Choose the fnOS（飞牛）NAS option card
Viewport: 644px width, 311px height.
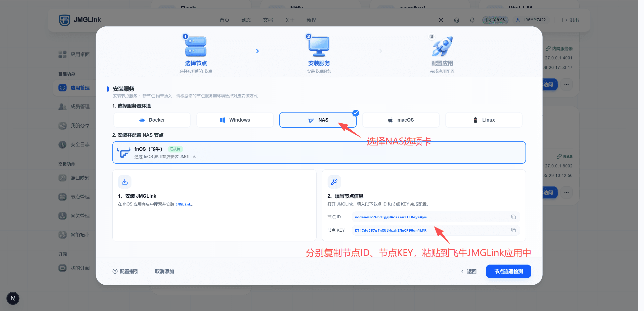pyautogui.click(x=319, y=152)
